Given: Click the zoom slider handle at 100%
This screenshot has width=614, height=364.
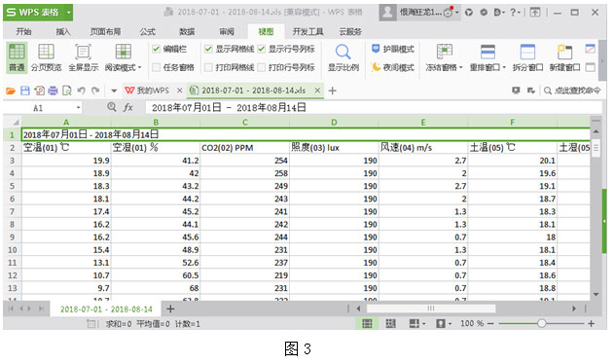Looking at the screenshot, I should 542,323.
